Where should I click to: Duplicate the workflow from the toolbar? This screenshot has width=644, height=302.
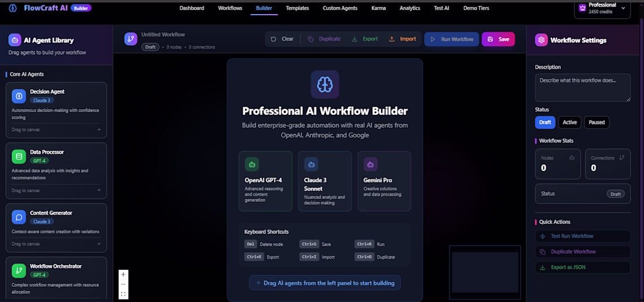point(324,39)
